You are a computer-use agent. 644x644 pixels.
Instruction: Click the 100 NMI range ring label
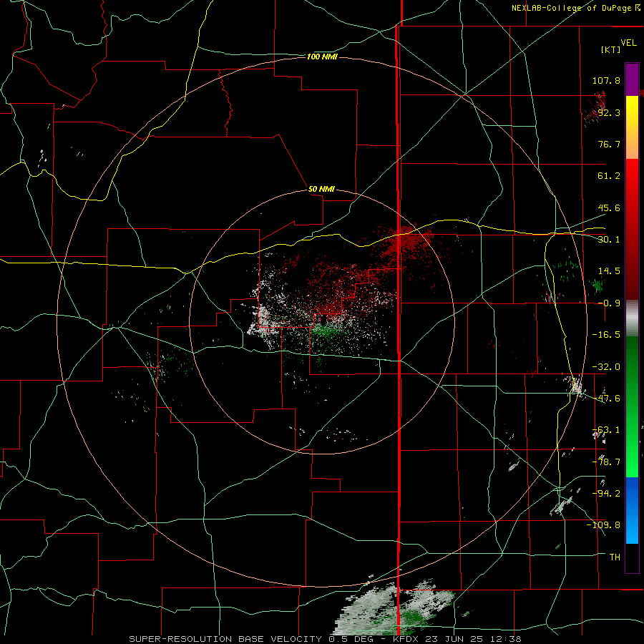coord(322,57)
